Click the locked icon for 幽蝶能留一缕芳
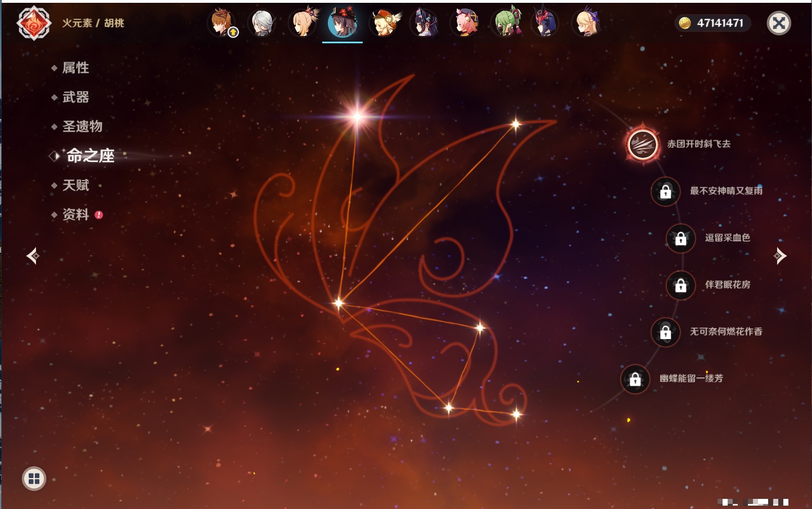The image size is (812, 509). point(635,379)
